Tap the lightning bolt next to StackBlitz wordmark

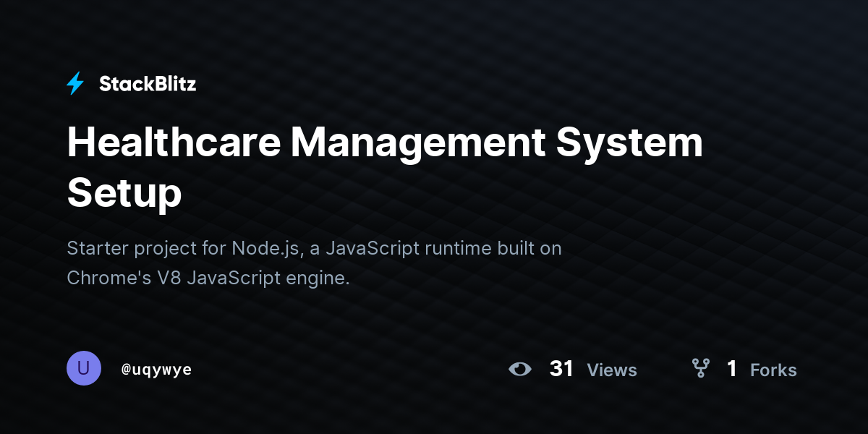pyautogui.click(x=75, y=83)
